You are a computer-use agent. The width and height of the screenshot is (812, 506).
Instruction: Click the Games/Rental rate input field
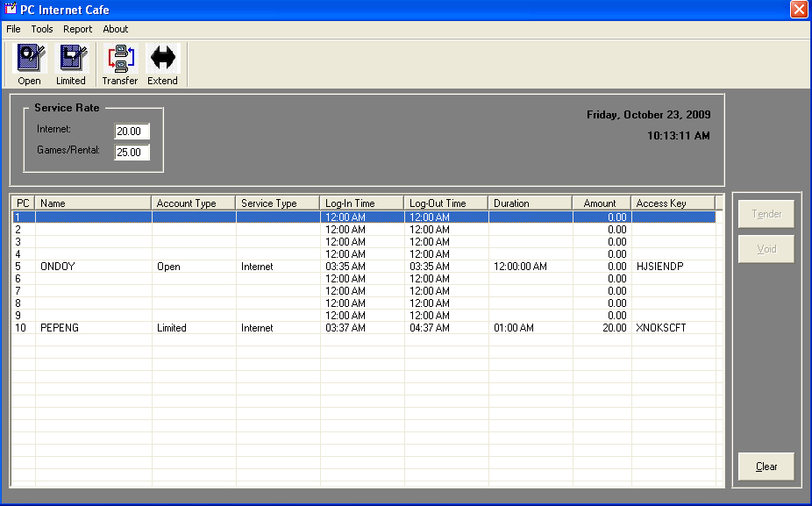pos(132,153)
